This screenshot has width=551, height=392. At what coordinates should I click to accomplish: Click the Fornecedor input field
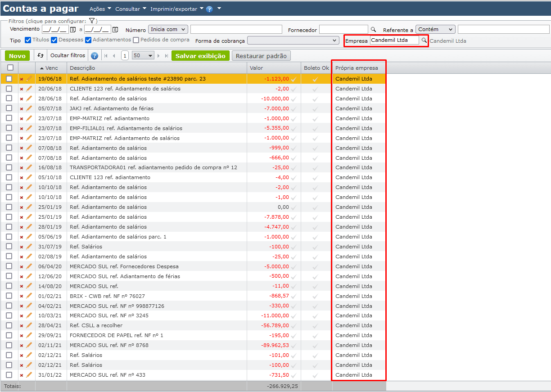(344, 30)
